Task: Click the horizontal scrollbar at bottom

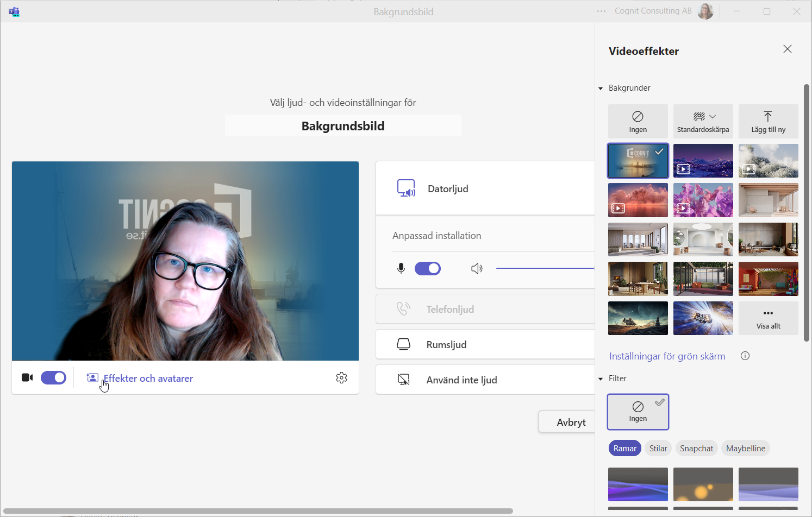Action: coord(258,511)
